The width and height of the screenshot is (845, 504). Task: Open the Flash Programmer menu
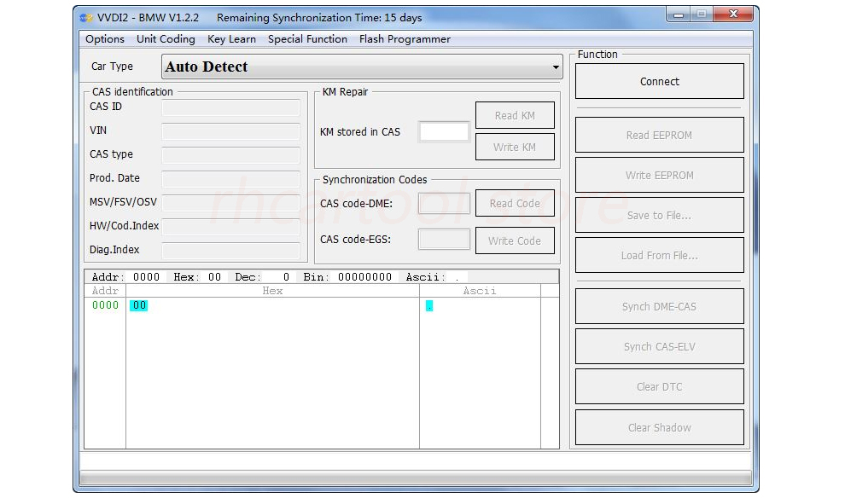405,39
